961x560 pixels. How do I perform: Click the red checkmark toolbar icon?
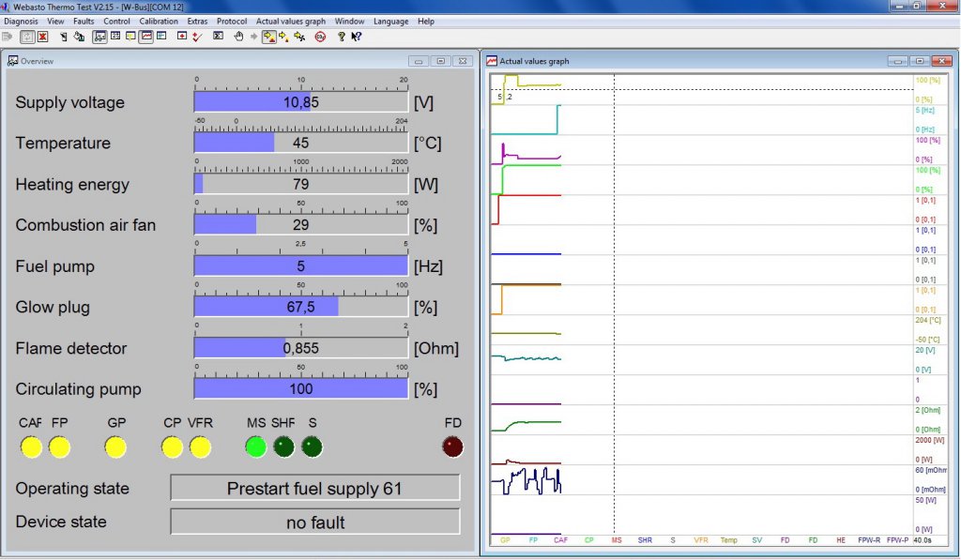[196, 37]
